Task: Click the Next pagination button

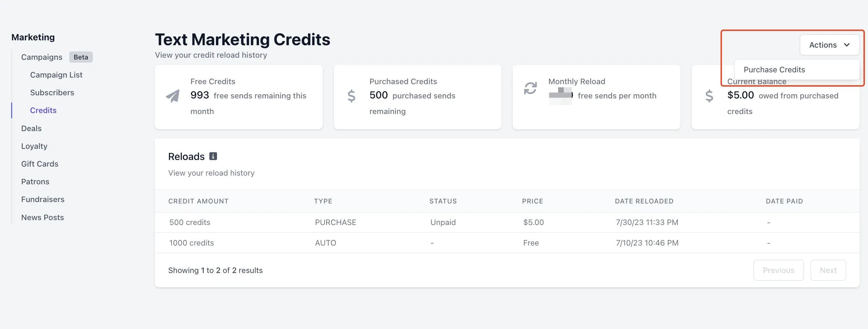Action: pyautogui.click(x=828, y=270)
